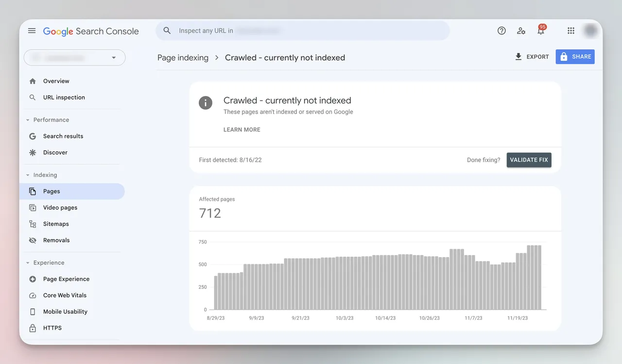Click the Sitemaps tree icon
This screenshot has width=622, height=364.
33,224
